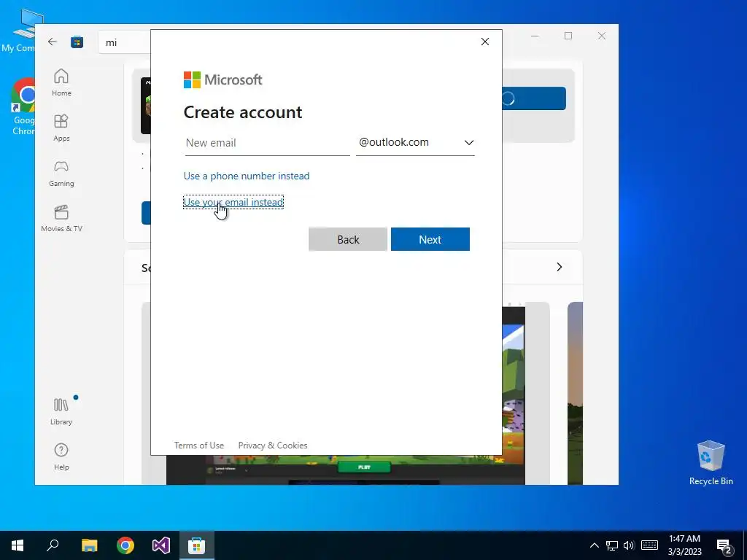Choose Use a phone number instead

(247, 176)
